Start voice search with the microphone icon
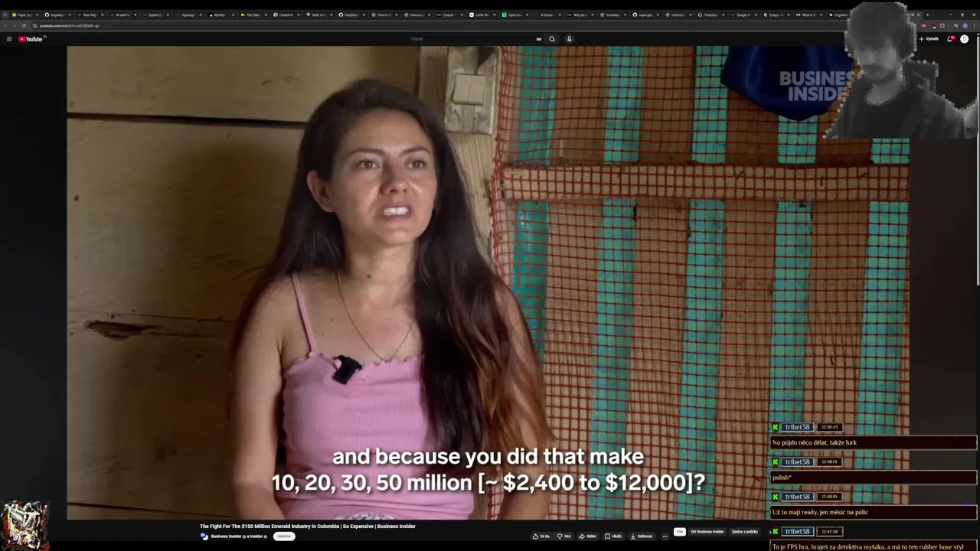This screenshot has height=551, width=980. 569,39
